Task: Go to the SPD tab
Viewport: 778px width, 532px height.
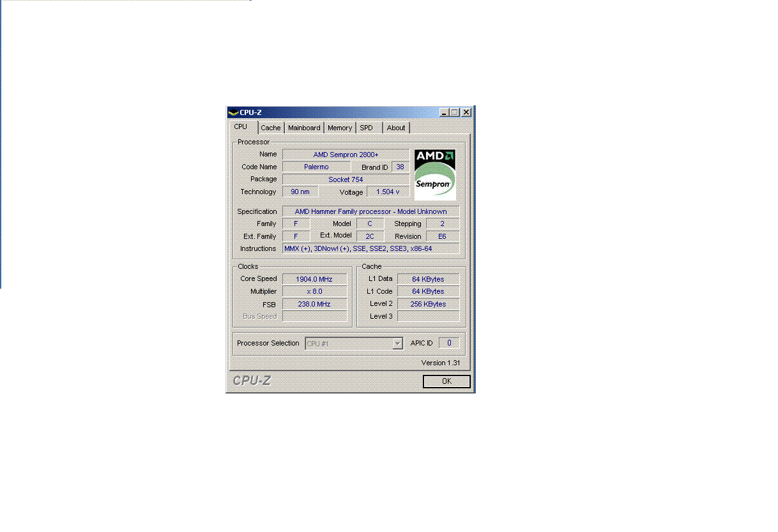Action: pyautogui.click(x=368, y=128)
